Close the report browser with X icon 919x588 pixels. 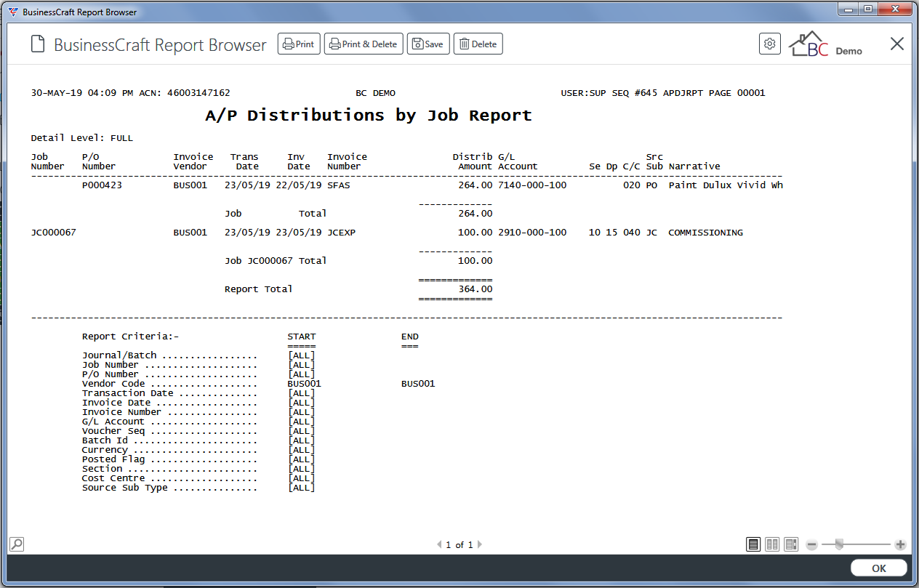point(897,44)
